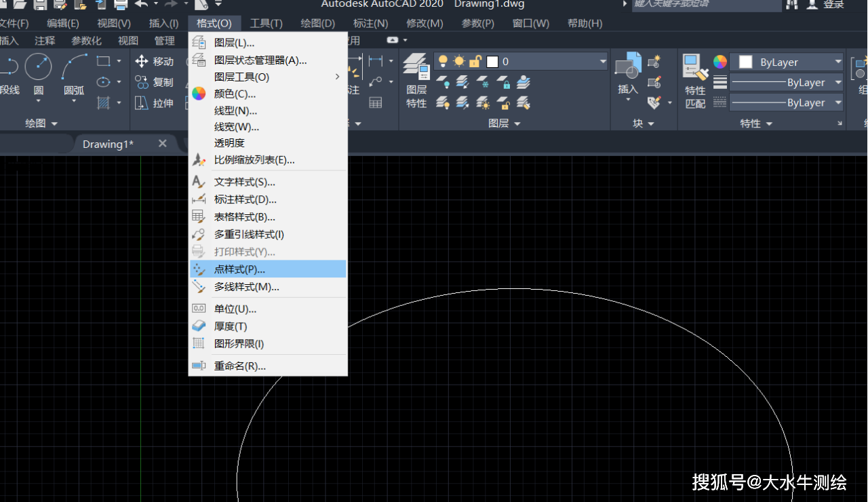This screenshot has width=868, height=502.
Task: Toggle the layer lock padlock icon
Action: click(x=475, y=62)
